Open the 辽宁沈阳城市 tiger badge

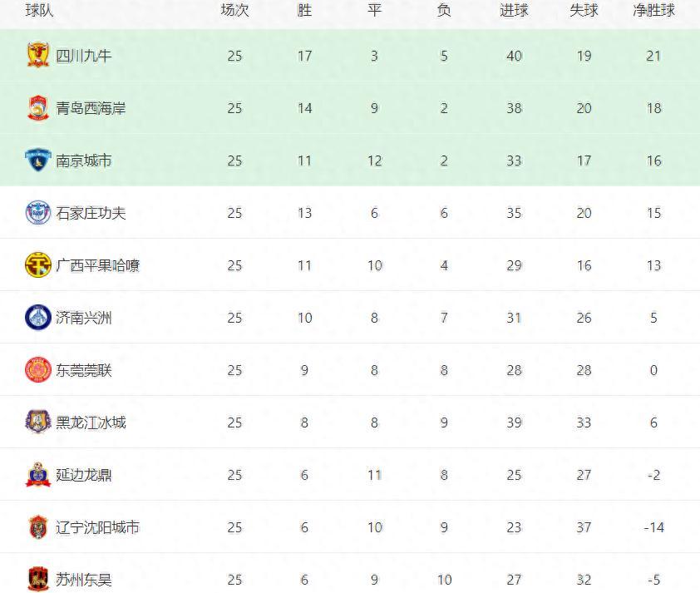click(x=38, y=527)
